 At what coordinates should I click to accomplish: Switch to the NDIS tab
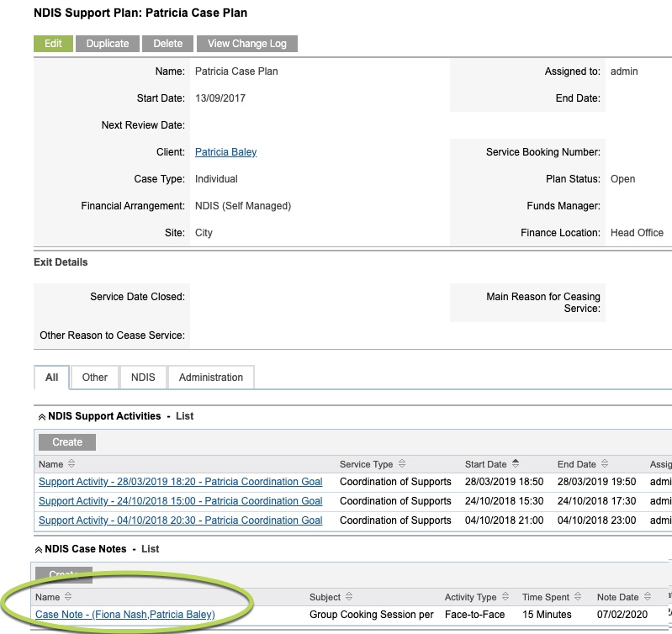[143, 378]
